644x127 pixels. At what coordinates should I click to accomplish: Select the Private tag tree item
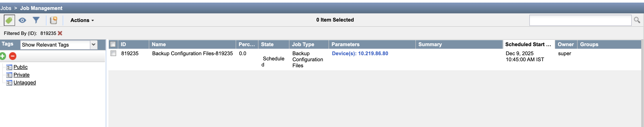point(22,75)
